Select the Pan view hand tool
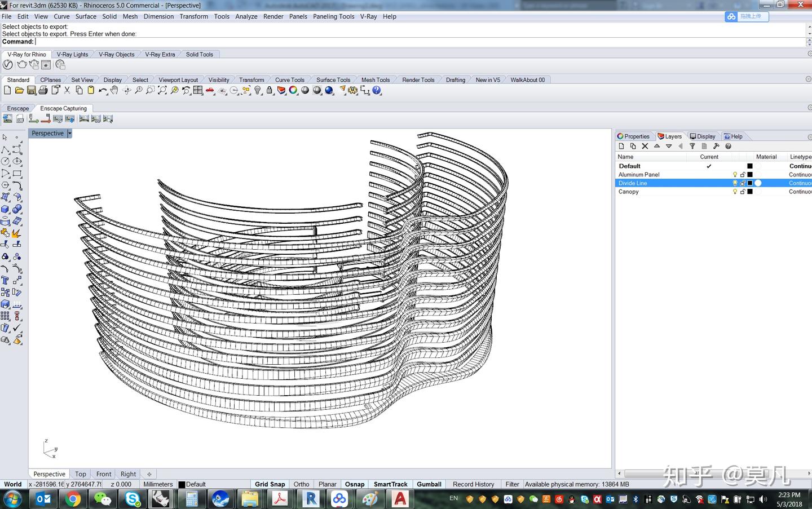The image size is (812, 509). click(x=114, y=90)
